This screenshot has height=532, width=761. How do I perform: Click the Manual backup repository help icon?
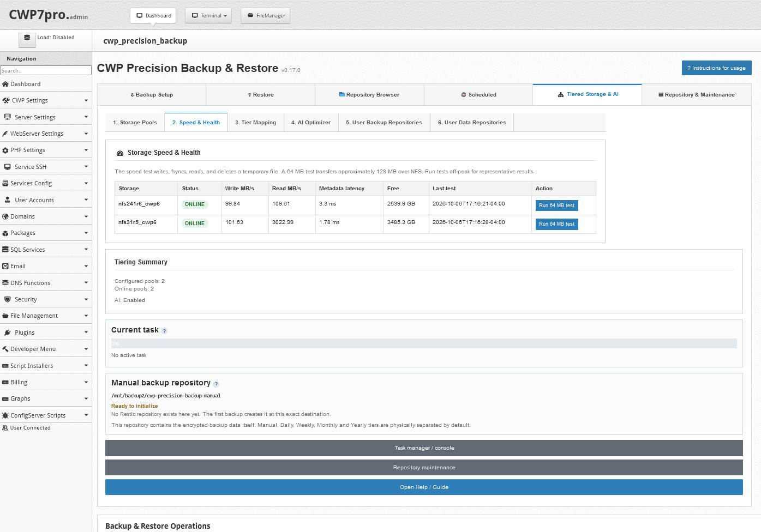pyautogui.click(x=216, y=384)
